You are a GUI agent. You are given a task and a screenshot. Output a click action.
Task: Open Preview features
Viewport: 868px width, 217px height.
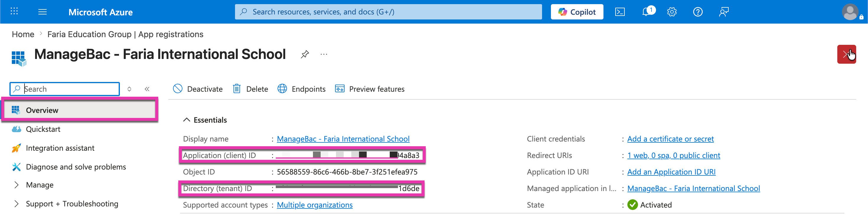coord(370,89)
